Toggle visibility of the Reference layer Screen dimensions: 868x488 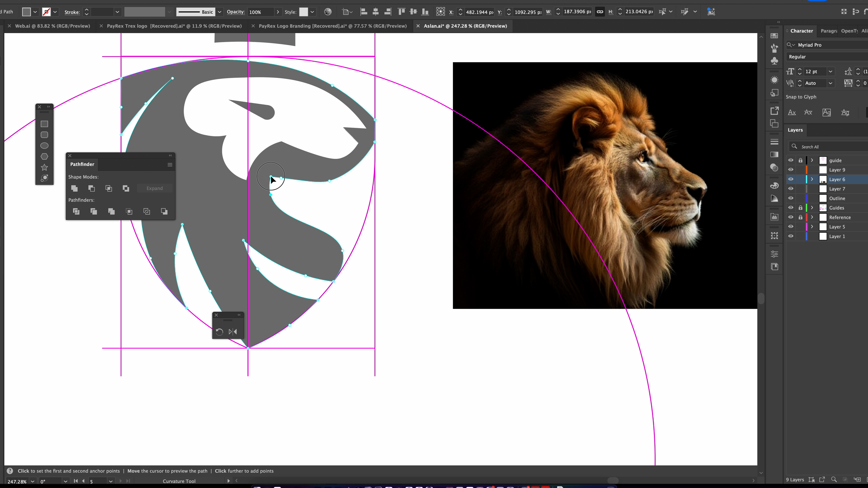pyautogui.click(x=790, y=217)
